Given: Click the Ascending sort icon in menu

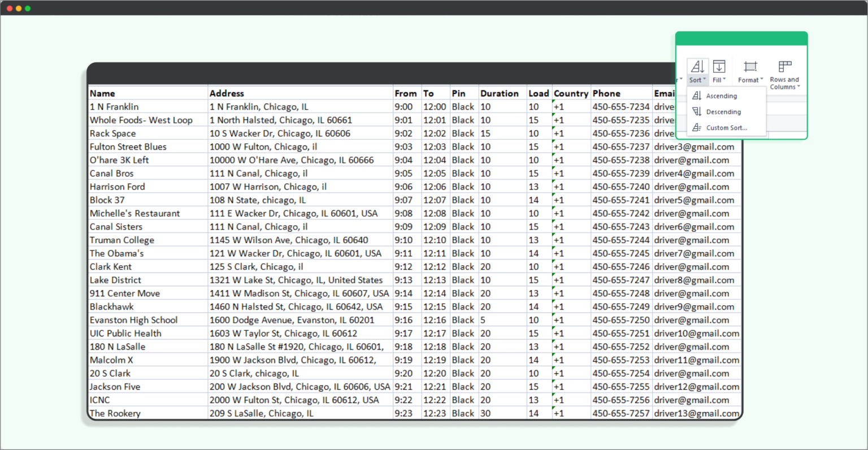Looking at the screenshot, I should click(x=697, y=96).
